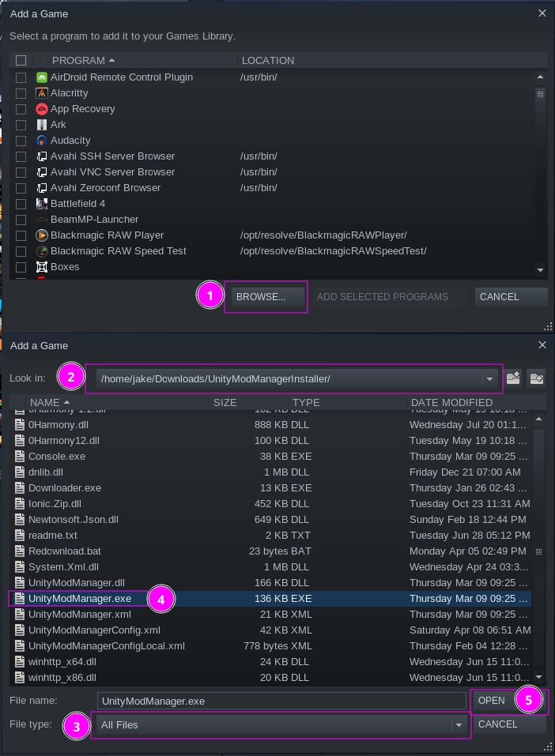Open the Look in path dropdown arrow
This screenshot has height=756, width=555.
[490, 379]
